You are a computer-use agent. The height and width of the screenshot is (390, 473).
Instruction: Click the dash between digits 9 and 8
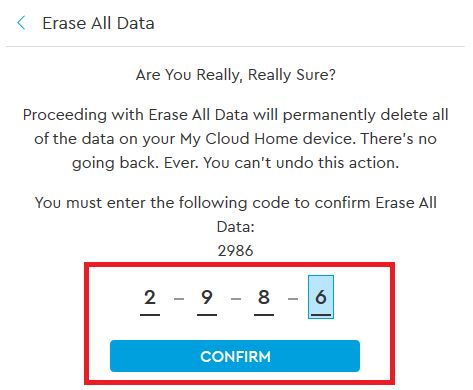236,299
